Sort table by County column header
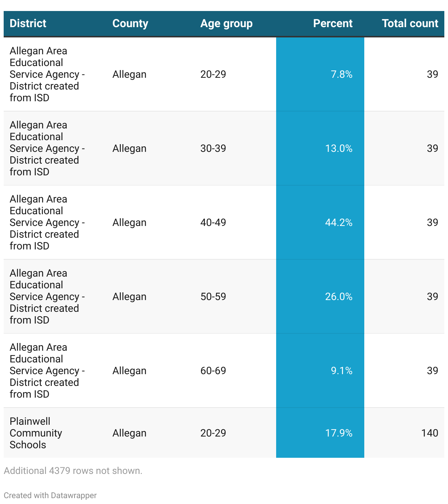The width and height of the screenshot is (448, 504). pos(130,23)
